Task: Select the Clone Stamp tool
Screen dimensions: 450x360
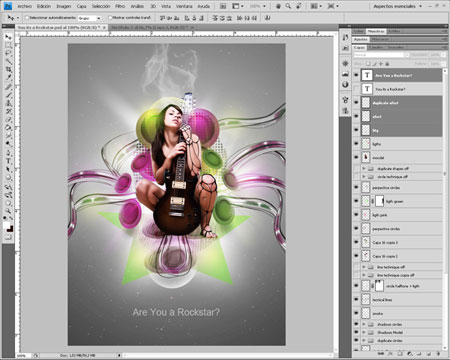Action: tap(8, 103)
